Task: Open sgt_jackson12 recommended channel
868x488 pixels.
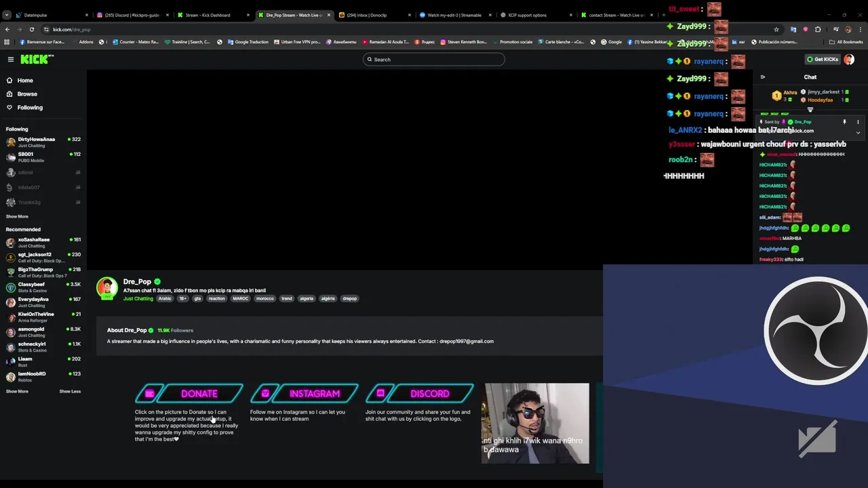Action: 43,257
